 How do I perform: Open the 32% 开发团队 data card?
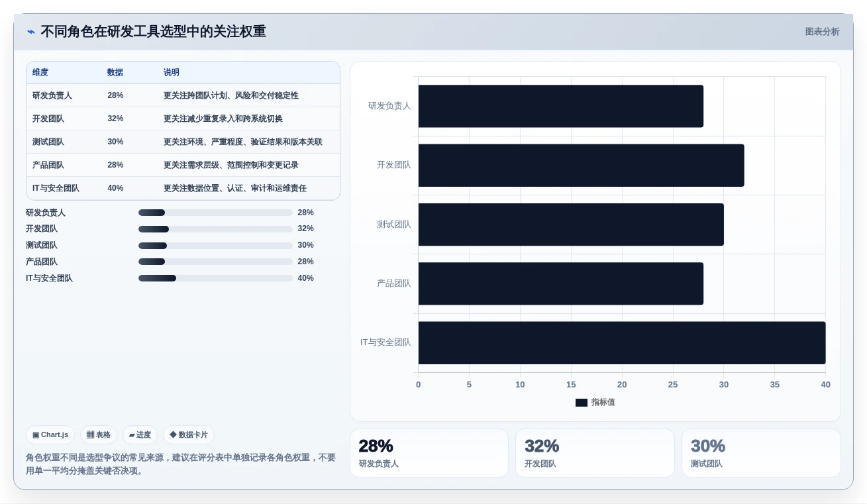tap(595, 453)
